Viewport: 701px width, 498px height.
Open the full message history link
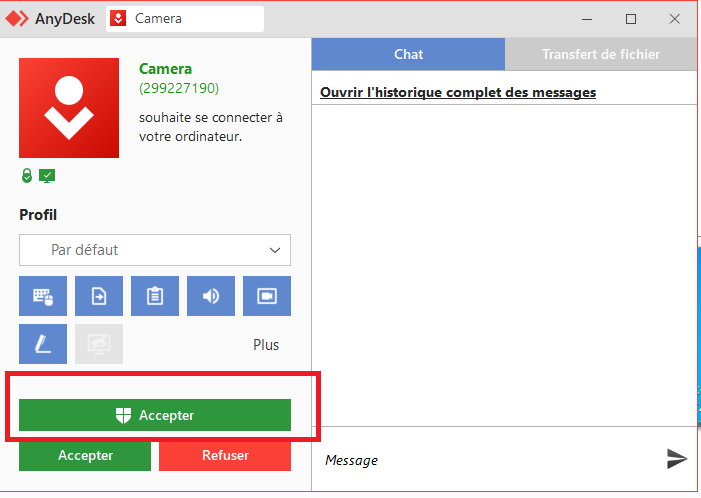(x=457, y=92)
